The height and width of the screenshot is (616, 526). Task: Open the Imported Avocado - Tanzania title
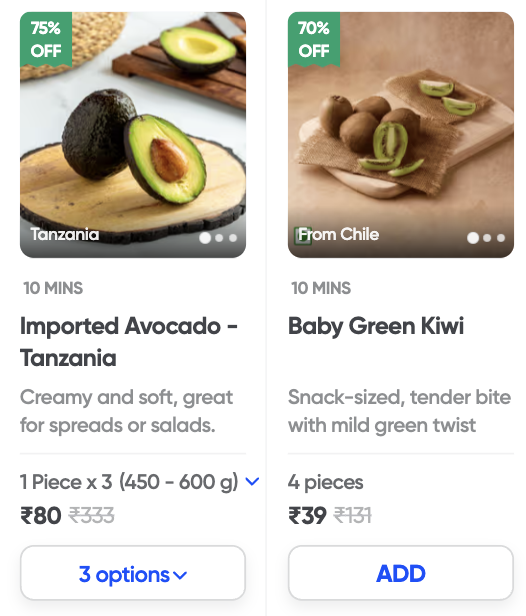point(129,342)
